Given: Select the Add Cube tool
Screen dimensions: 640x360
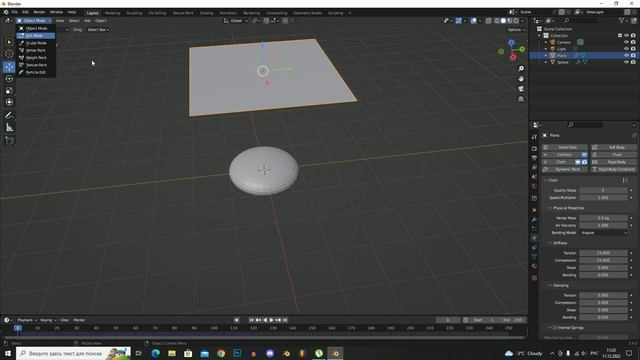Looking at the screenshot, I should click(x=9, y=141).
